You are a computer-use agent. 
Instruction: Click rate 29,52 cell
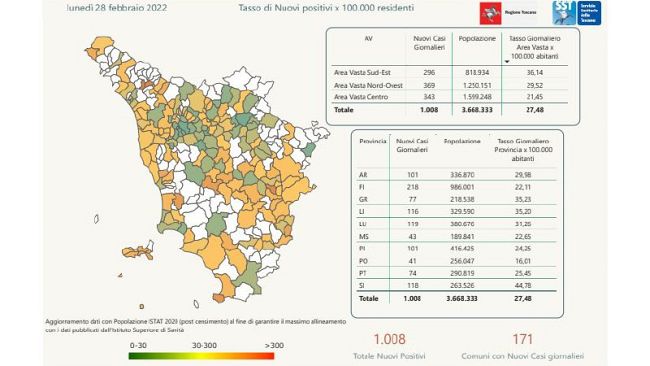pyautogui.click(x=535, y=85)
